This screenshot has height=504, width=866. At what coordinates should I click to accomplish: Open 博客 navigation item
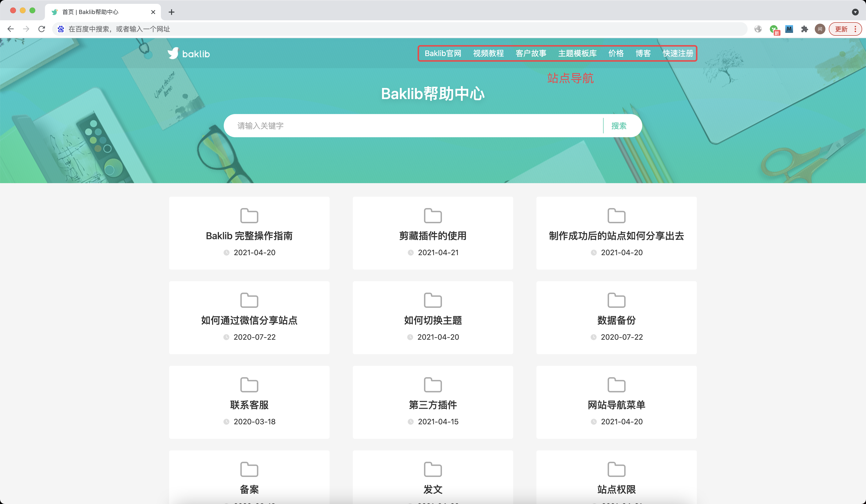643,53
